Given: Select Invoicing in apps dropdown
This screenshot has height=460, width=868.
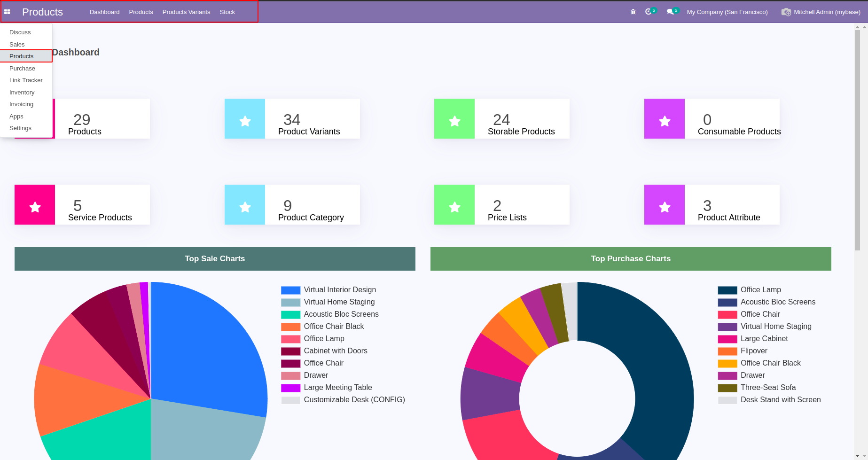Looking at the screenshot, I should (x=26, y=104).
